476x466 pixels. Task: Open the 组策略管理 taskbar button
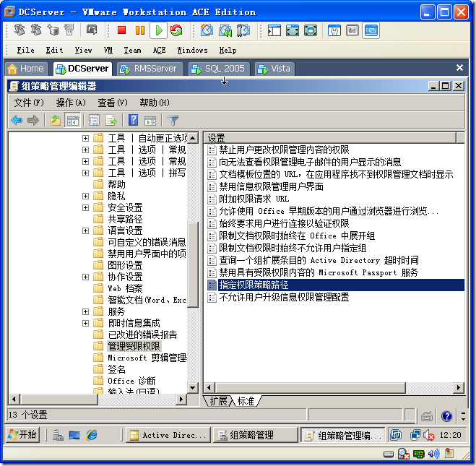255,435
